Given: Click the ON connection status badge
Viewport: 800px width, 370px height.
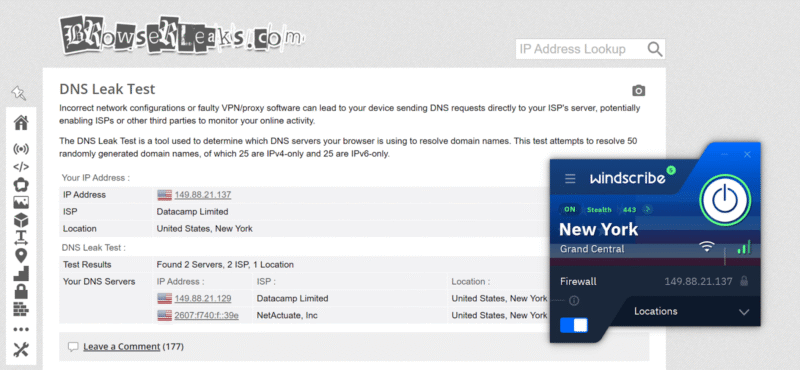Looking at the screenshot, I should click(x=570, y=209).
